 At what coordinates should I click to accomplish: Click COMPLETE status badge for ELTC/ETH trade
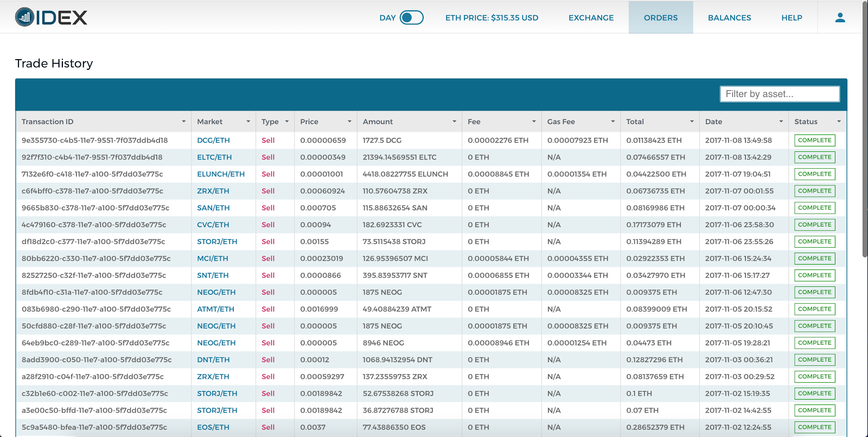coord(814,157)
